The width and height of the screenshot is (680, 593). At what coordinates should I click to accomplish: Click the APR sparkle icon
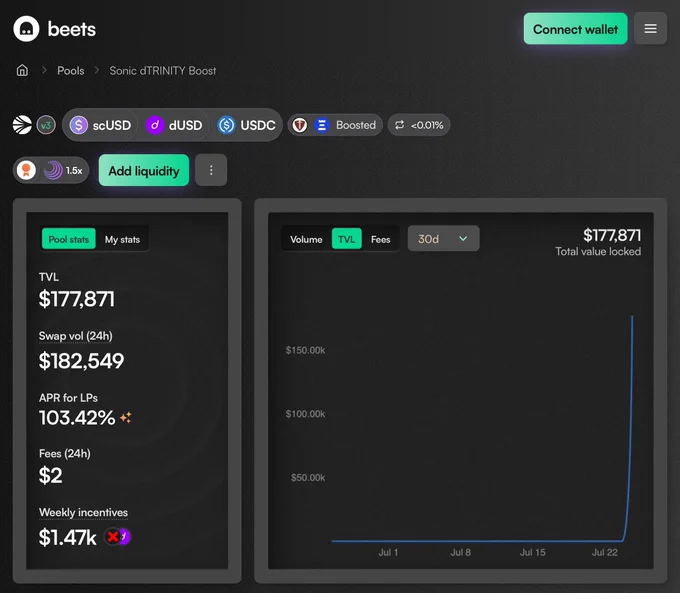(x=126, y=417)
